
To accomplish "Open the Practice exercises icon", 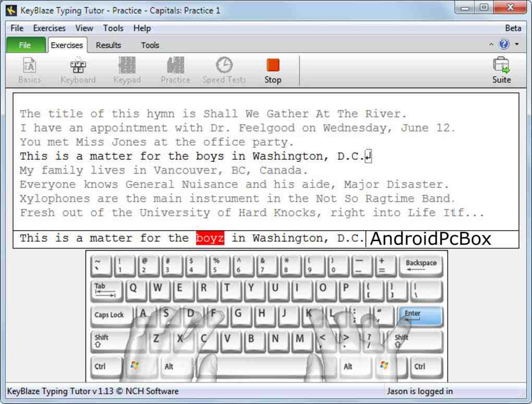I will coord(175,70).
